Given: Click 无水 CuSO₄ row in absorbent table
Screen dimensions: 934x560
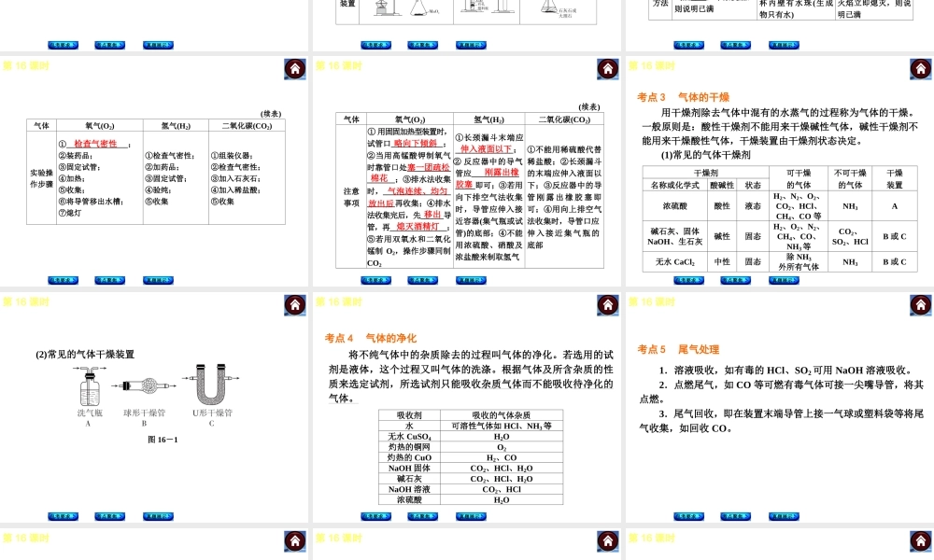Looking at the screenshot, I should 471,437.
